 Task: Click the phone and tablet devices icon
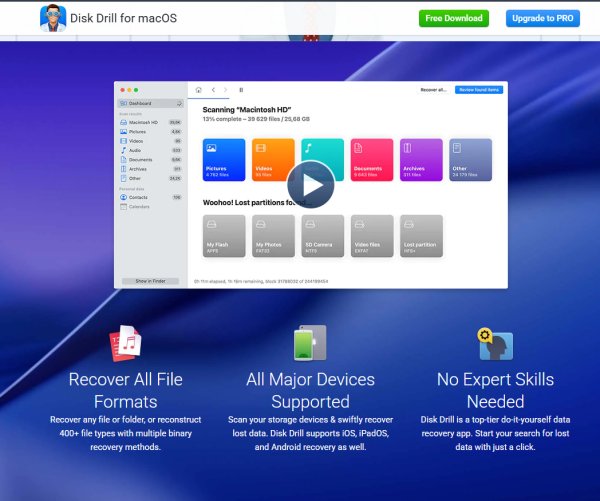point(310,343)
